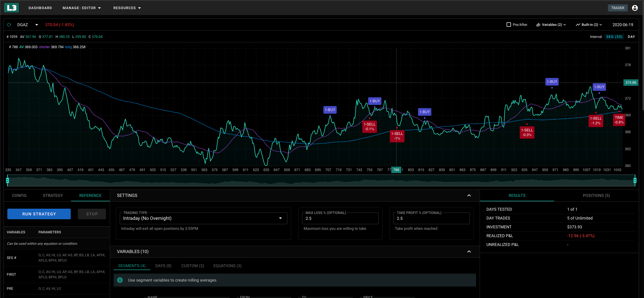Image resolution: width=644 pixels, height=298 pixels.
Task: Click the info icon in segment variables banner
Action: pyautogui.click(x=120, y=280)
